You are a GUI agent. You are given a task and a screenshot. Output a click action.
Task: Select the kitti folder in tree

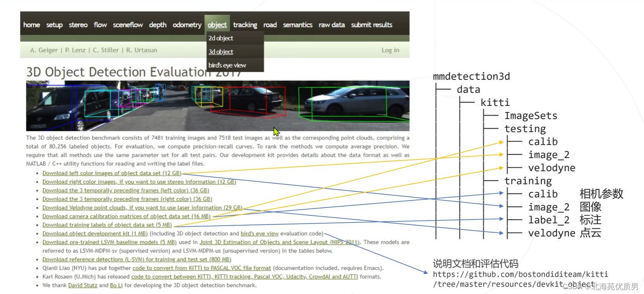(495, 103)
